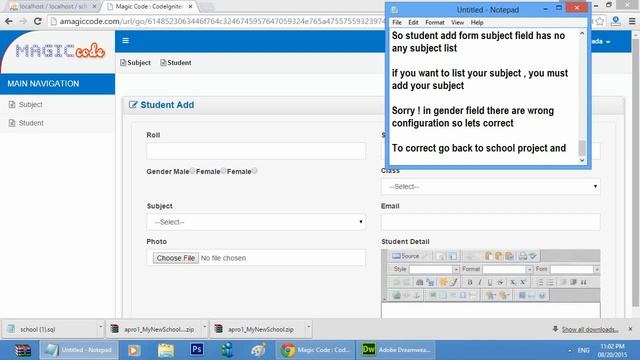Click Paste as plain text editor icon

498,256
